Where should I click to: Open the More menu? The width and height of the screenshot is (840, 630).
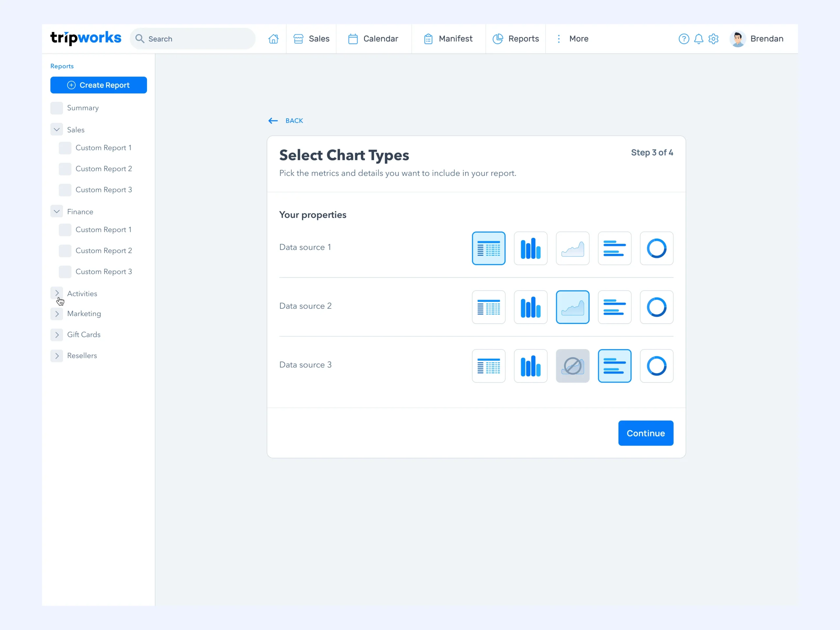pos(573,39)
